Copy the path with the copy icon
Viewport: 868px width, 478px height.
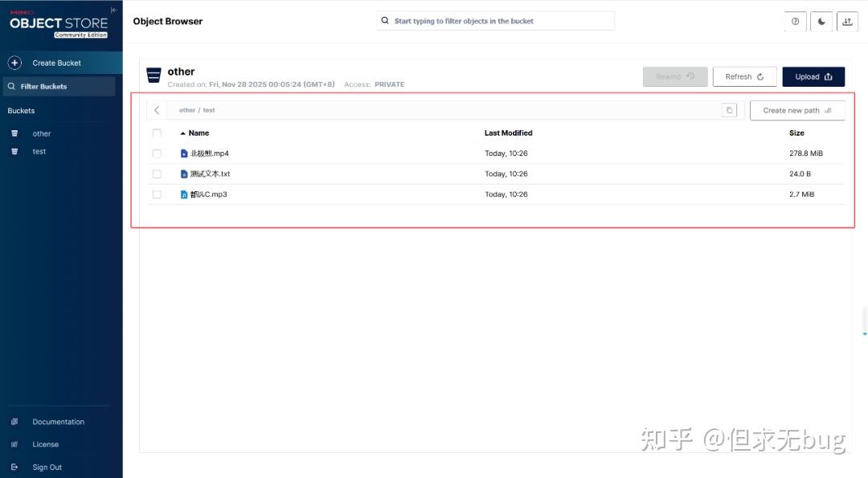(x=729, y=110)
